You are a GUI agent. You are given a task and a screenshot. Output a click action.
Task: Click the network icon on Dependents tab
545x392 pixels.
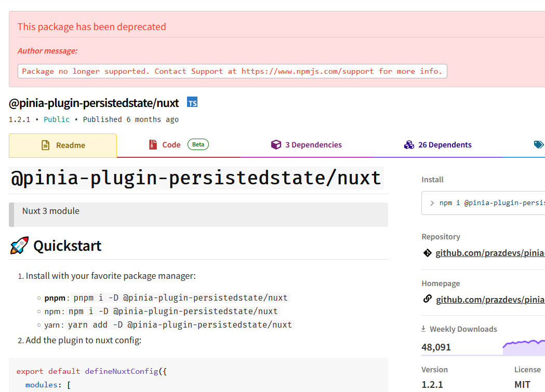[409, 145]
